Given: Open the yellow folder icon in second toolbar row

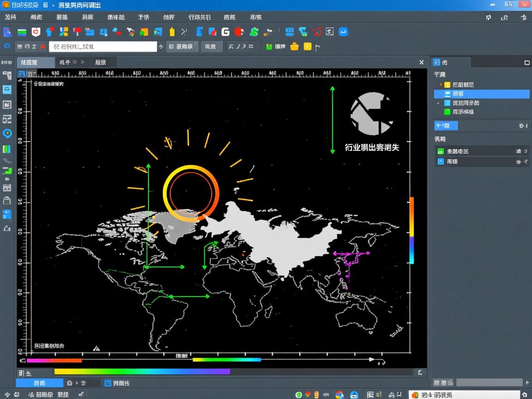Looking at the screenshot, I should click(x=294, y=47).
